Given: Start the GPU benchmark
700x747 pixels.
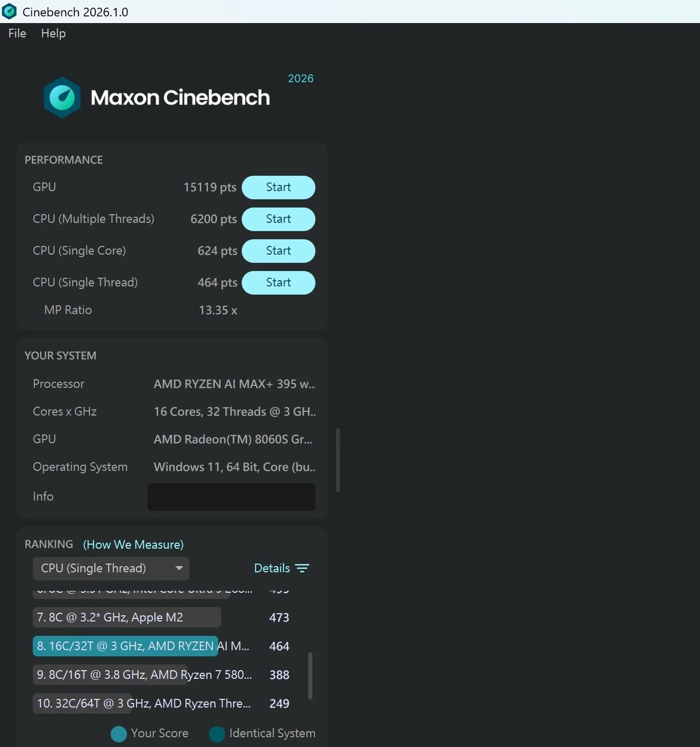Looking at the screenshot, I should tap(279, 188).
